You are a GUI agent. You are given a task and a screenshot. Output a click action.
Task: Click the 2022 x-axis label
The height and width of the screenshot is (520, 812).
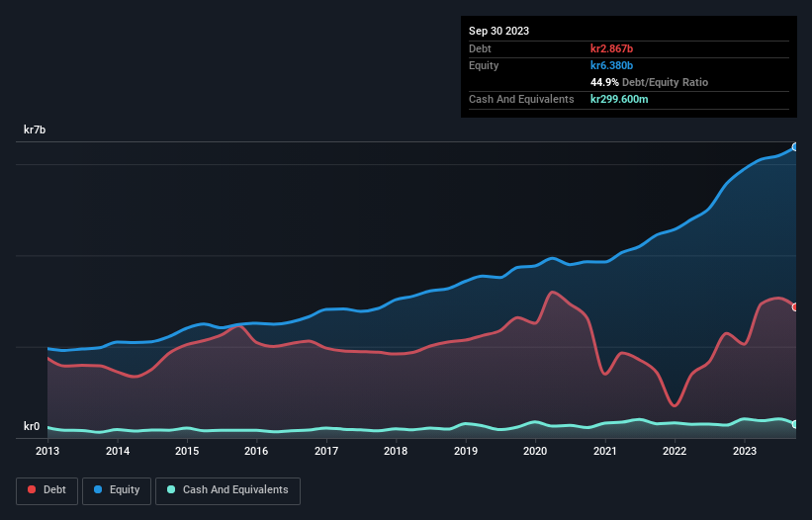click(x=675, y=451)
